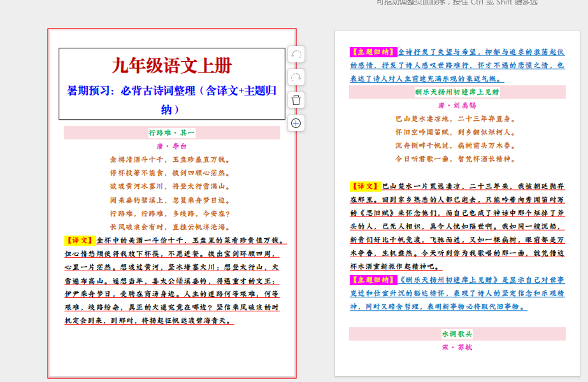
Task: Click the poem line 金樽清酒斗十千
Action: coord(171,159)
